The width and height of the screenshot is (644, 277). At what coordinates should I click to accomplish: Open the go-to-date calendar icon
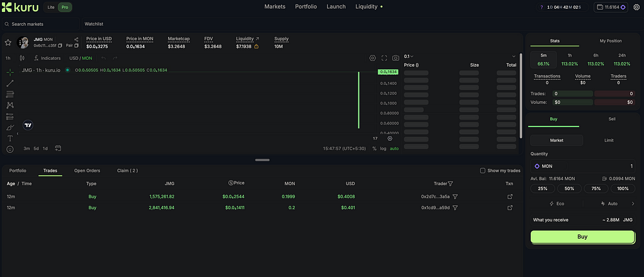click(x=58, y=148)
